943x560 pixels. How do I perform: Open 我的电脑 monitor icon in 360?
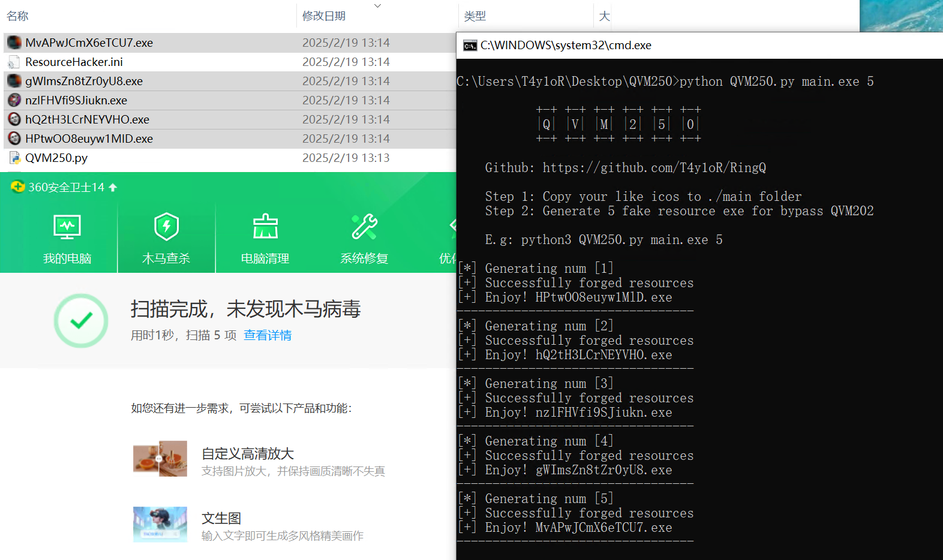67,227
